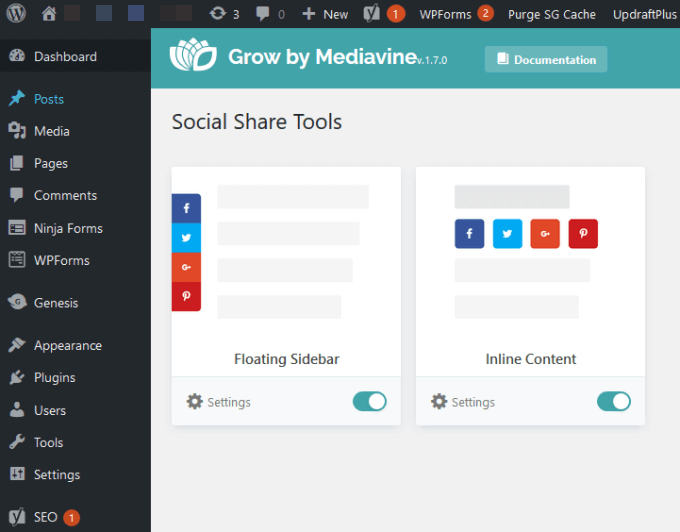Open the Posts menu
The width and height of the screenshot is (680, 532).
tap(49, 99)
